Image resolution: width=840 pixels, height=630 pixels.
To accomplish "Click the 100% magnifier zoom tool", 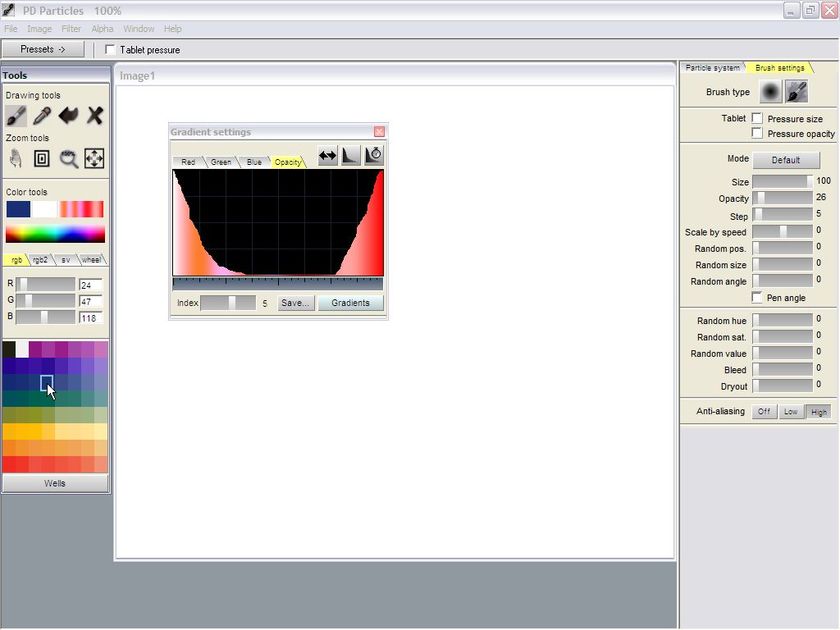I will click(x=69, y=158).
